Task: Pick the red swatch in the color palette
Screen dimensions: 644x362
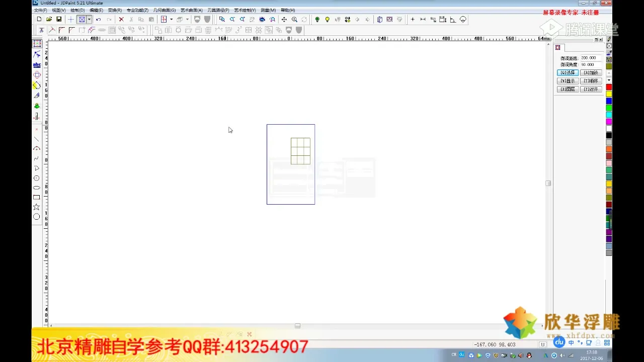Action: pyautogui.click(x=608, y=86)
